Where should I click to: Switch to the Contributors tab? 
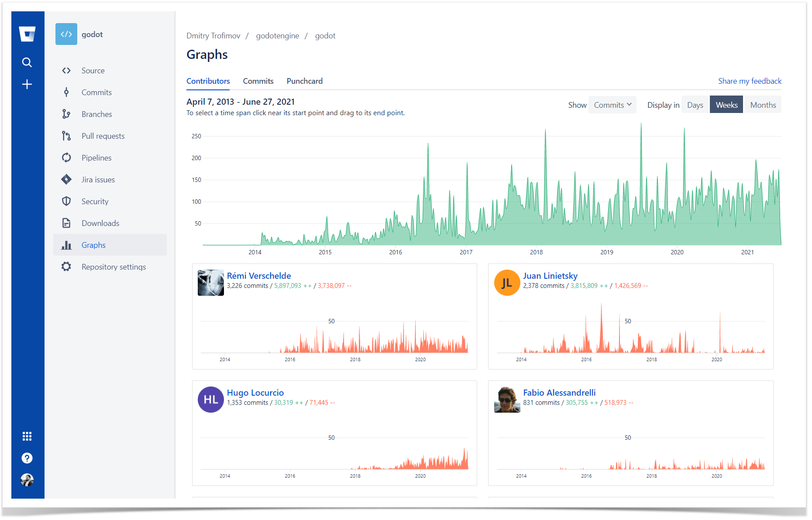point(208,81)
